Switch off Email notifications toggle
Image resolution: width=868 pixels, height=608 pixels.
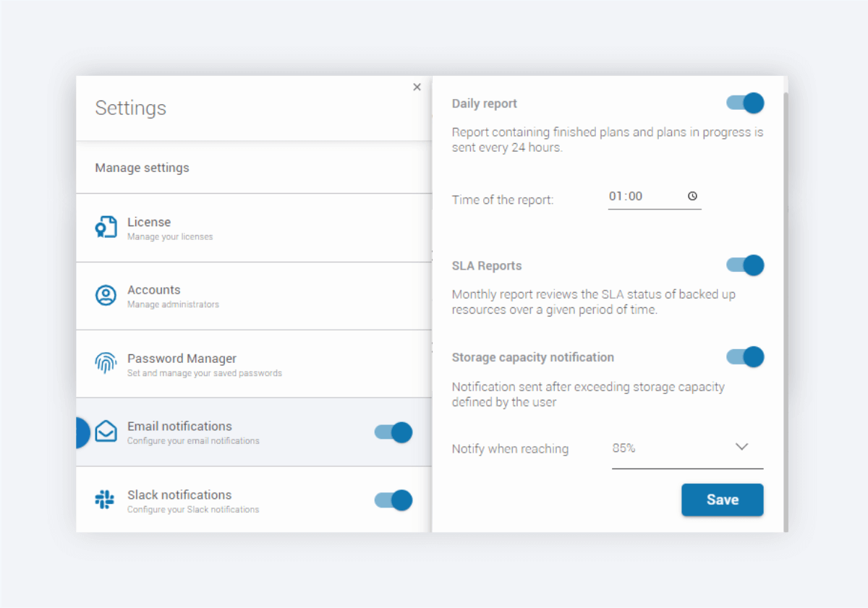[393, 432]
